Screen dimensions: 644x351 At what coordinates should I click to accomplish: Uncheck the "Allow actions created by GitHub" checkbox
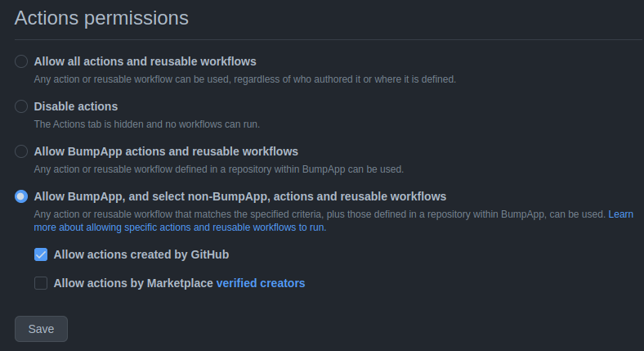pyautogui.click(x=41, y=254)
